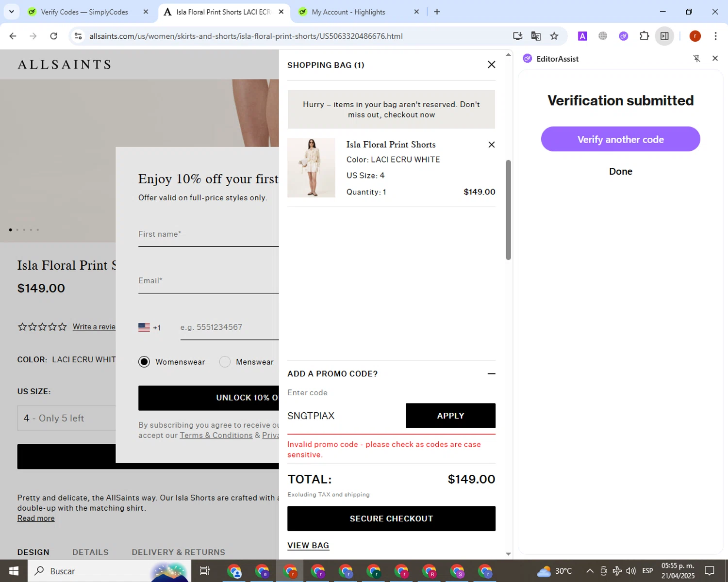This screenshot has height=582, width=728.
Task: Click the Write a review link
Action: pos(94,327)
